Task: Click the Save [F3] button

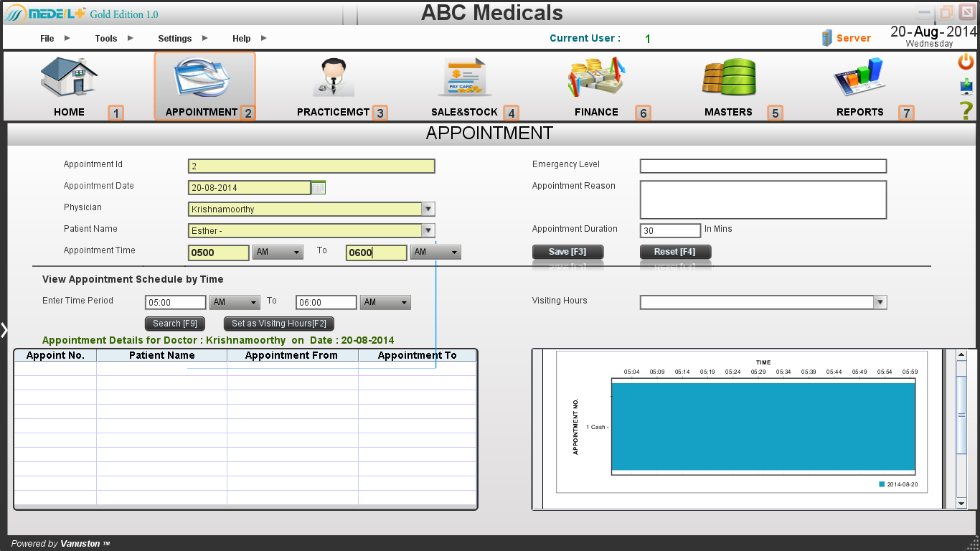Action: click(x=567, y=252)
